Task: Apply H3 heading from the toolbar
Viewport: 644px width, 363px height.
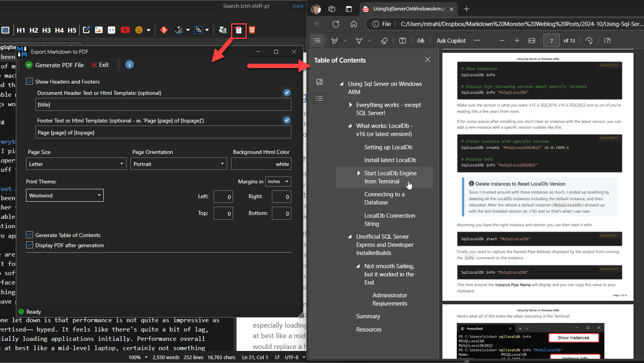Action: [x=47, y=30]
